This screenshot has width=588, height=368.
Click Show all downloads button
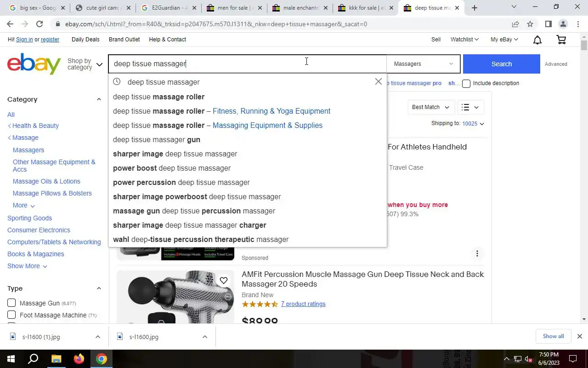[553, 336]
